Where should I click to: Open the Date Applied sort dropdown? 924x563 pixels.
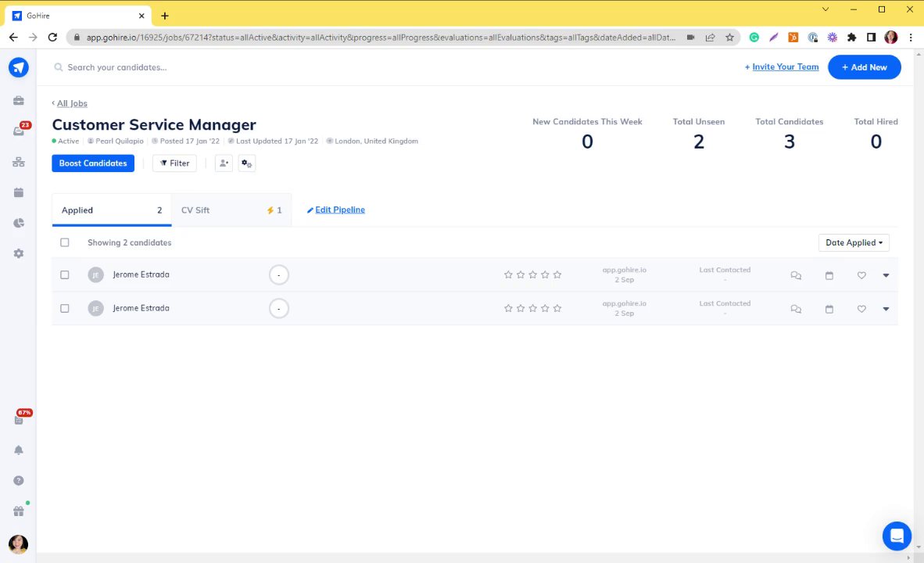[x=854, y=242]
